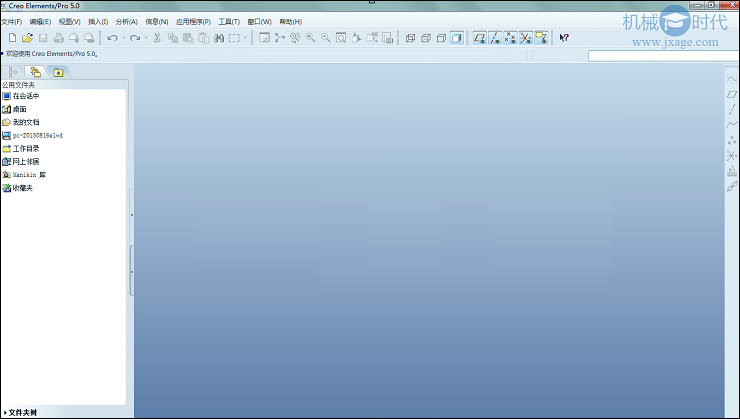Toggle datum points display
The width and height of the screenshot is (740, 419).
coord(510,38)
